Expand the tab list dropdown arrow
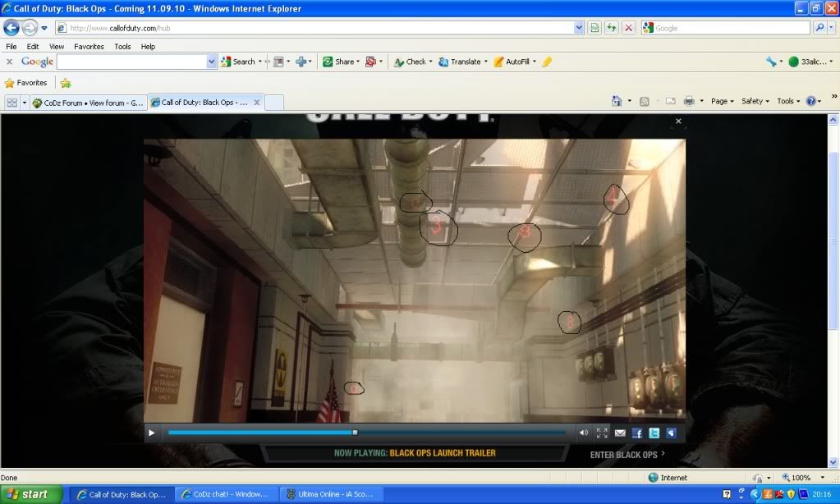The width and height of the screenshot is (840, 504). pos(24,103)
